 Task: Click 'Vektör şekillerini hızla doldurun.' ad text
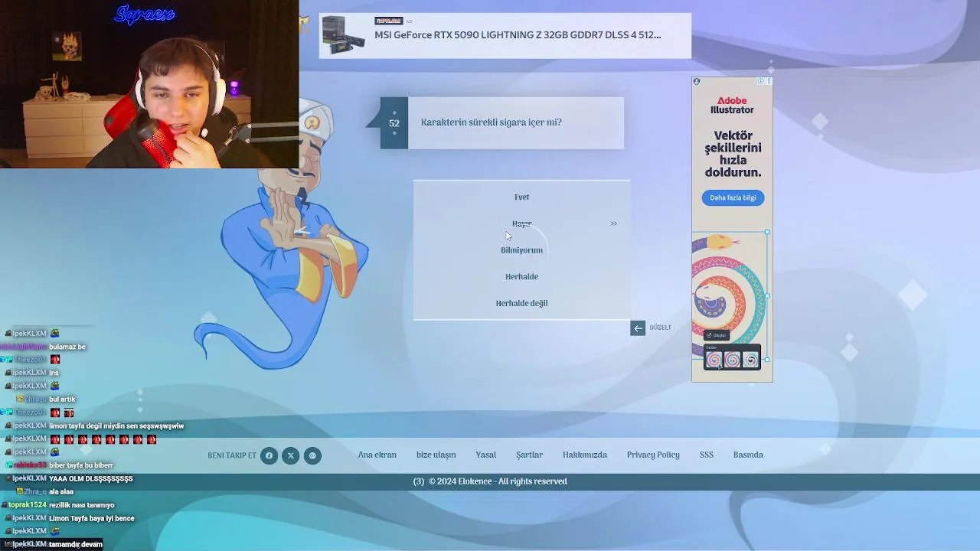tap(733, 154)
